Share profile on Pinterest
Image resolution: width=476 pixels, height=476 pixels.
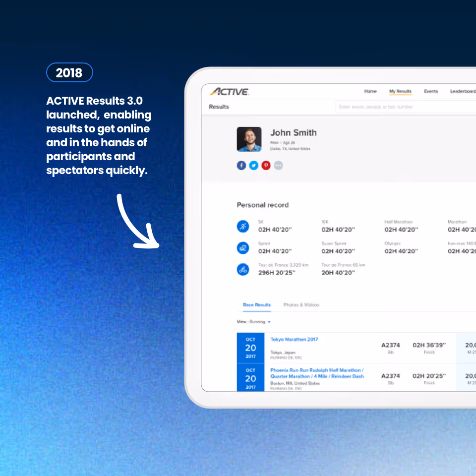pyautogui.click(x=266, y=166)
